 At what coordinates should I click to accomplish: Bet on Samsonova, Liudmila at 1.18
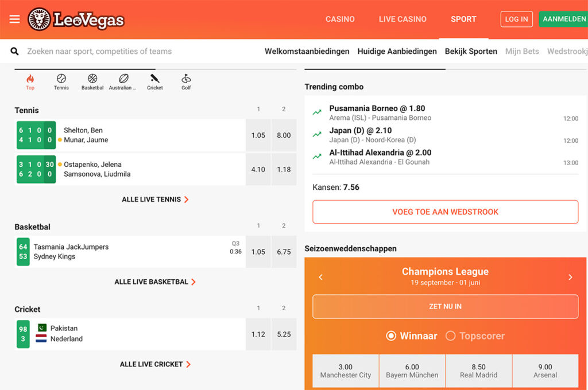284,169
